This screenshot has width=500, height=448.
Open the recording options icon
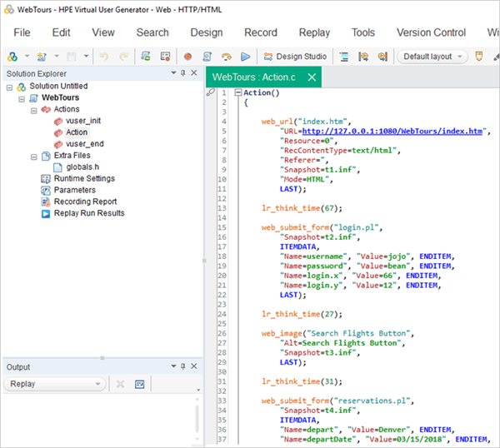coord(165,57)
